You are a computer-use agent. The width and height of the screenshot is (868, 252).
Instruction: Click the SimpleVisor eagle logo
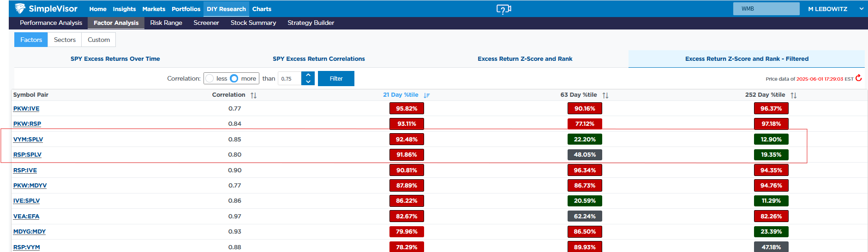tap(20, 8)
